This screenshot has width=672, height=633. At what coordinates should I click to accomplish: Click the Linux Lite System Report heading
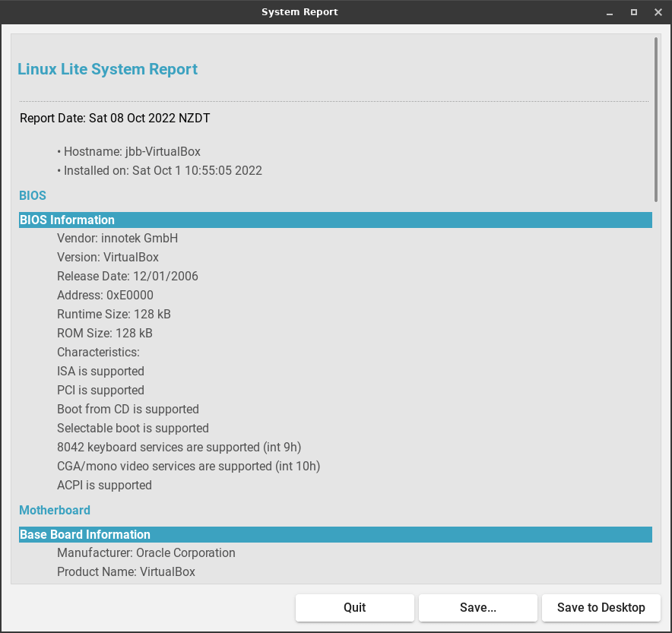(x=107, y=69)
